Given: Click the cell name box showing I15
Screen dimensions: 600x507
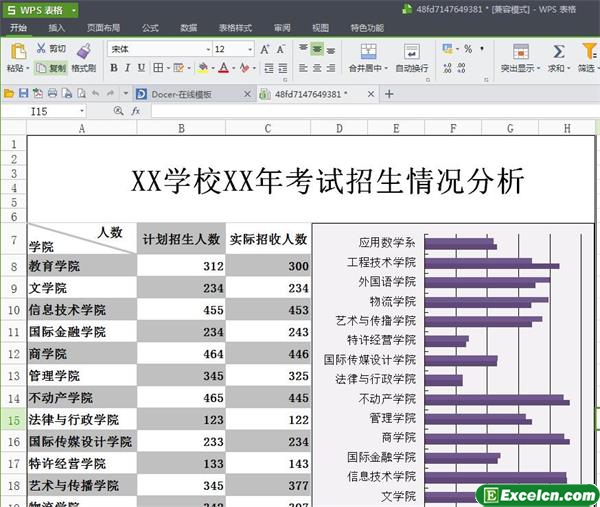Looking at the screenshot, I should click(x=60, y=111).
